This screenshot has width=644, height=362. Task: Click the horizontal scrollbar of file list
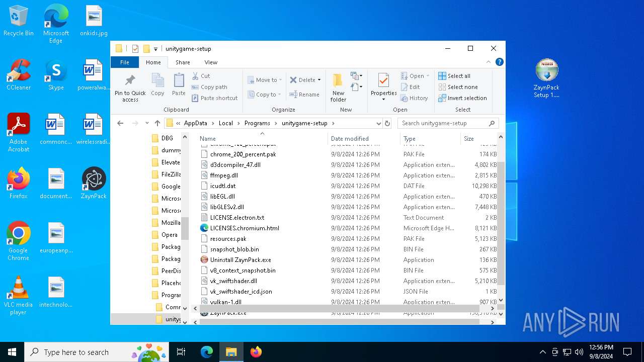pyautogui.click(x=340, y=308)
